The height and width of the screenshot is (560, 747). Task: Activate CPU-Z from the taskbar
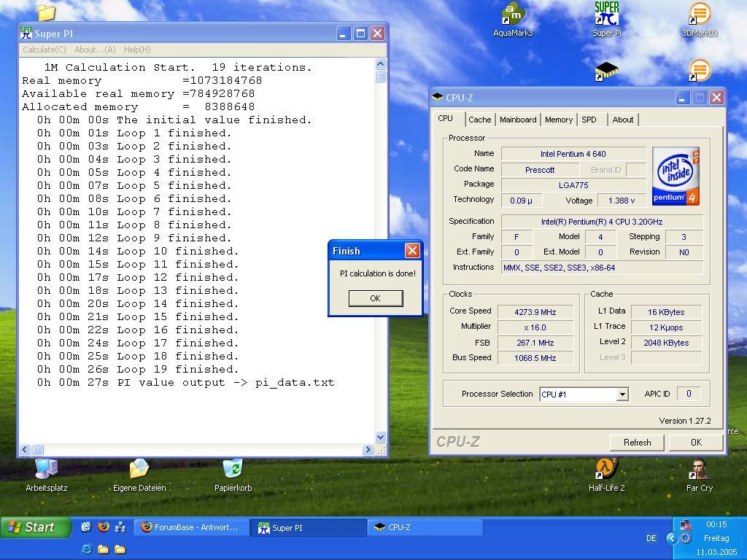click(425, 528)
